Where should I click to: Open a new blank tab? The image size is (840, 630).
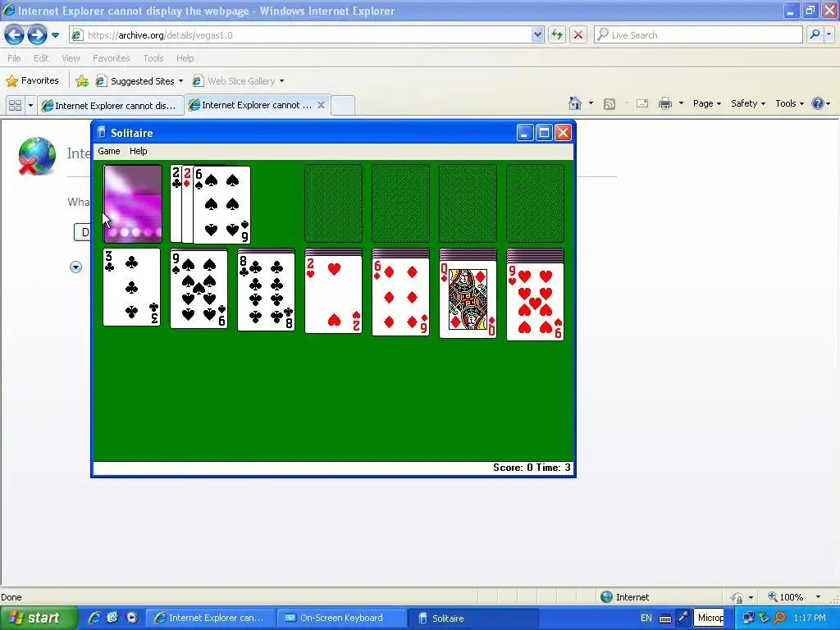point(343,105)
